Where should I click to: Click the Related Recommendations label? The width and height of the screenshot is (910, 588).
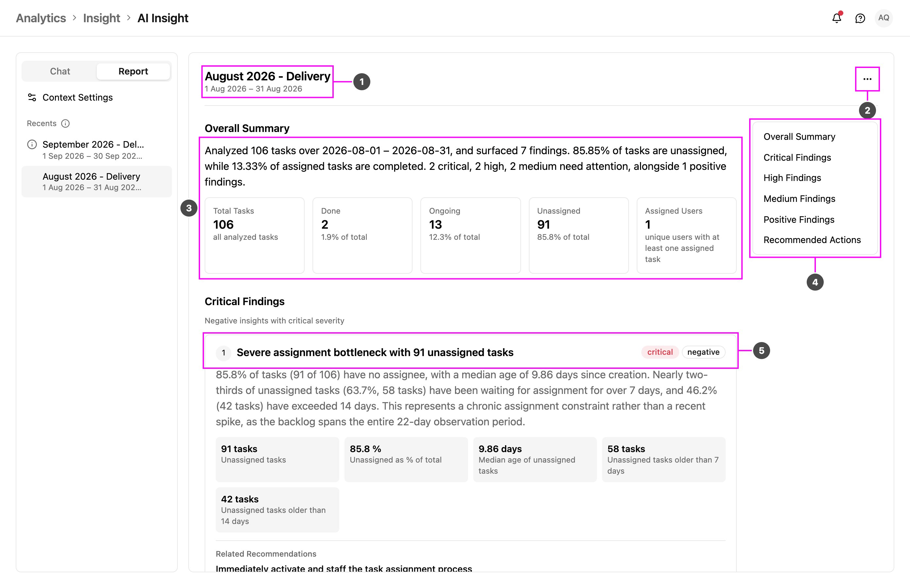(266, 554)
